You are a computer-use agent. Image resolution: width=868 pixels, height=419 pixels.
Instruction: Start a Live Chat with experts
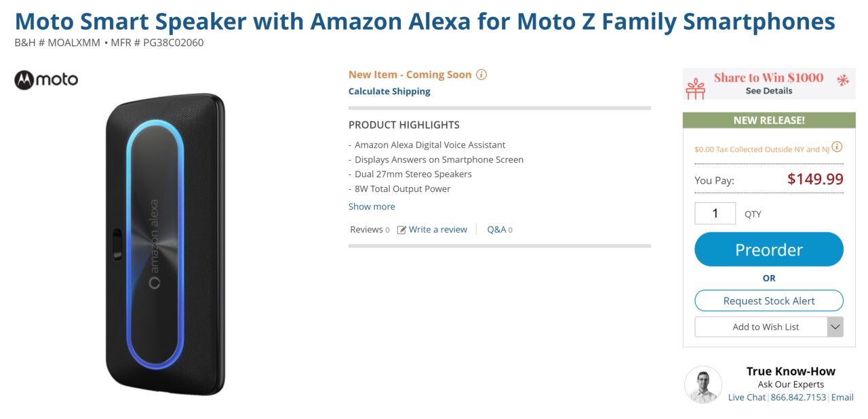coord(747,397)
